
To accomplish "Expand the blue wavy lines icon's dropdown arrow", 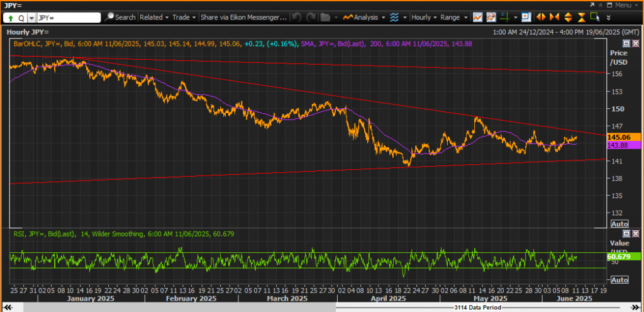I will 405,18.
